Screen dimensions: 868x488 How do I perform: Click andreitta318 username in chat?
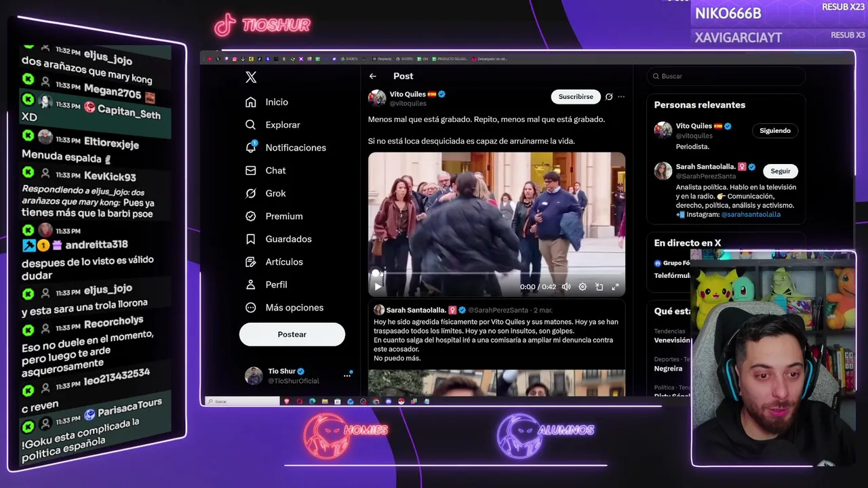pos(96,245)
